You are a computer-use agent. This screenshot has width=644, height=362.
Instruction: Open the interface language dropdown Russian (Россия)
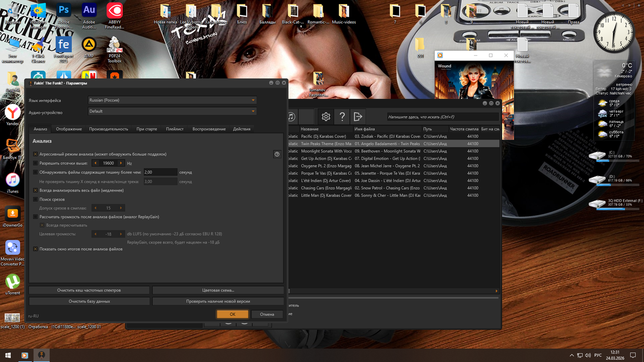[172, 100]
